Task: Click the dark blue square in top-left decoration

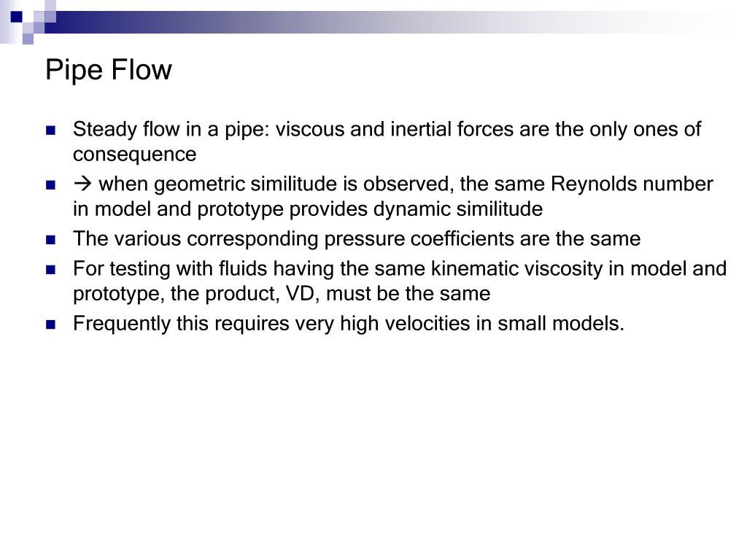Action: pyautogui.click(x=16, y=17)
